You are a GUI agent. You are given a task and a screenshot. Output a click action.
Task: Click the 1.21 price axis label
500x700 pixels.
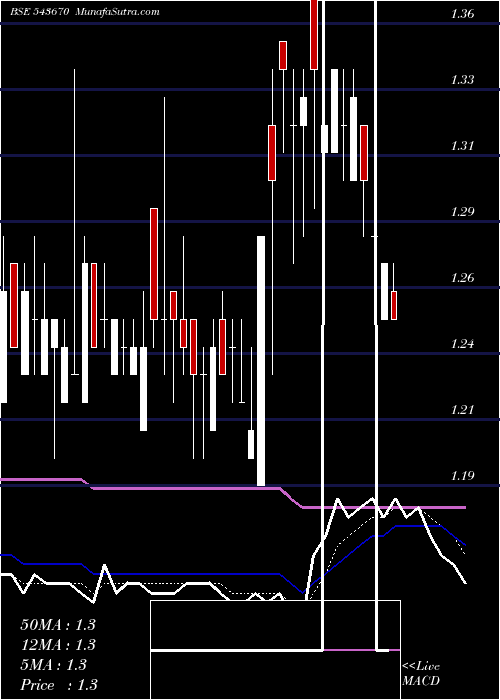pyautogui.click(x=462, y=410)
